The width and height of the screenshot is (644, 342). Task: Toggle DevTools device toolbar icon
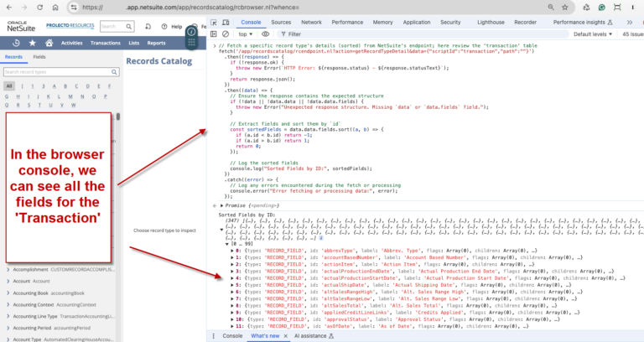coord(226,22)
